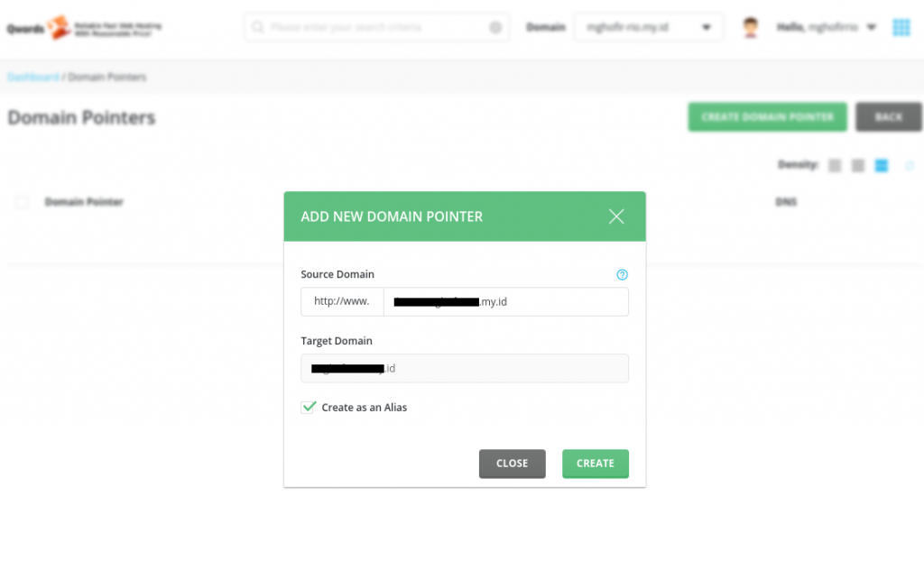
Task: Click the active blue density icon
Action: pyautogui.click(x=881, y=165)
